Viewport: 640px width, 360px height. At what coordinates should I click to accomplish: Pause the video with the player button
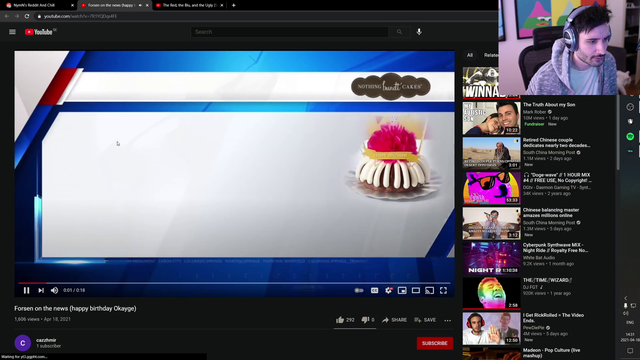pyautogui.click(x=27, y=290)
